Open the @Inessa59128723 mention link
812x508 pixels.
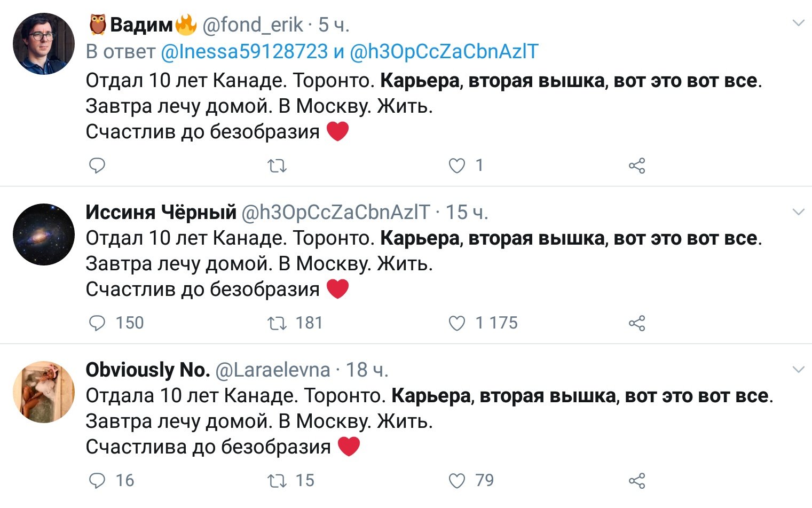(x=244, y=51)
